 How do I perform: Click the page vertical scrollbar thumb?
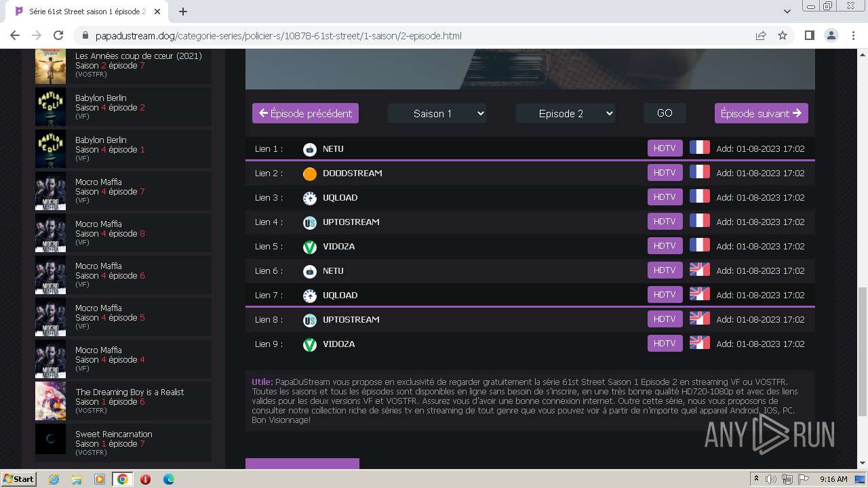coord(863,351)
